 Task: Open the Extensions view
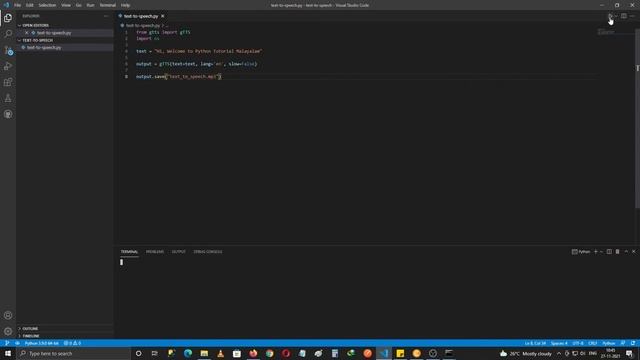click(8, 82)
